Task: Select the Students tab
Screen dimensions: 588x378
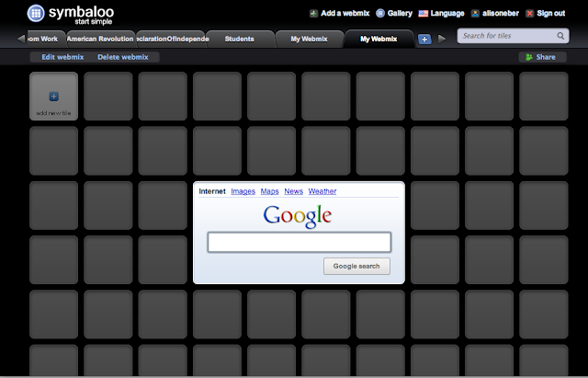Action: [239, 39]
